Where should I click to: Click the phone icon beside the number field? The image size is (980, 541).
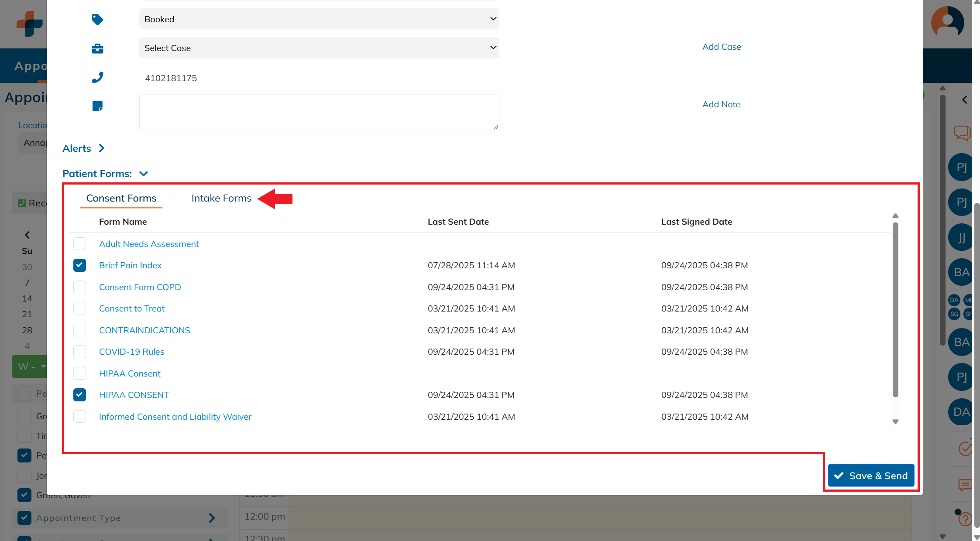pos(98,77)
